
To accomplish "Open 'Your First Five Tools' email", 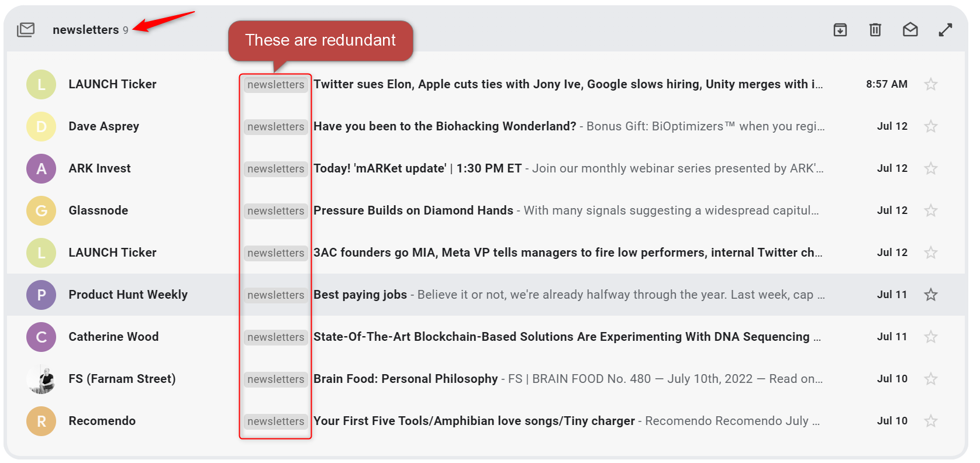I will tap(474, 421).
